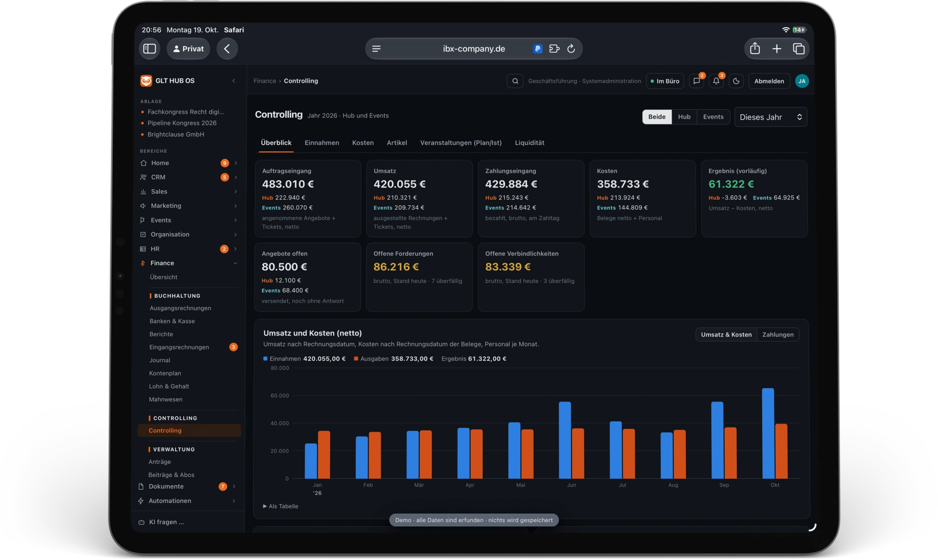Click the Finance breadcrumb link
Image resolution: width=938 pixels, height=560 pixels.
pos(265,81)
